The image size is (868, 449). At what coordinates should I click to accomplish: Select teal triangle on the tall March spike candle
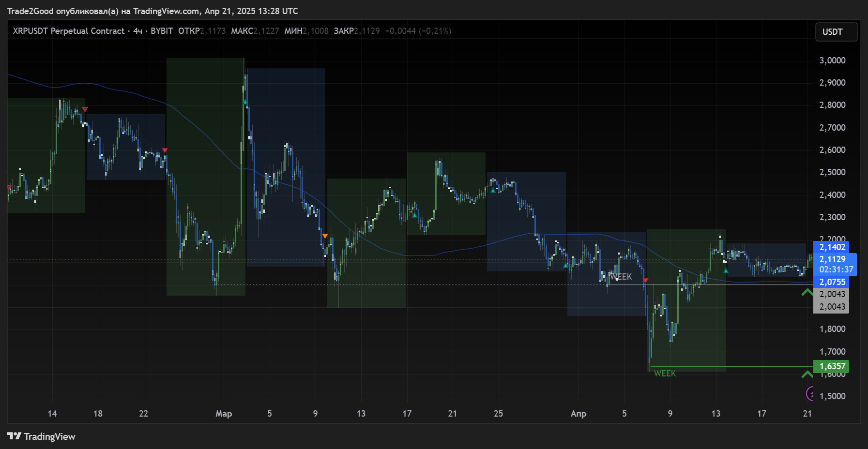click(x=245, y=102)
